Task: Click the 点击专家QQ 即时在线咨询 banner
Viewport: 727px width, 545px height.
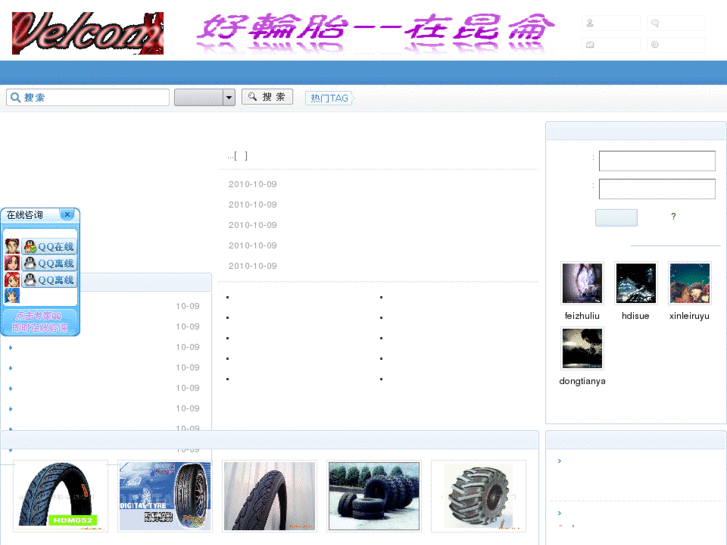Action: [40, 321]
